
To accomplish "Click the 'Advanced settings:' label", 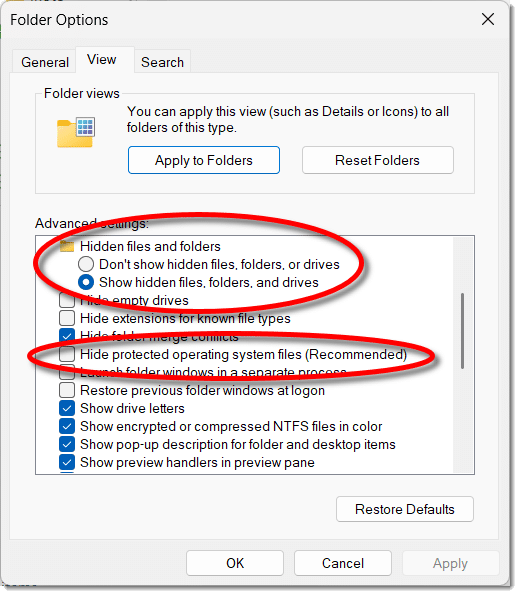I will click(92, 223).
